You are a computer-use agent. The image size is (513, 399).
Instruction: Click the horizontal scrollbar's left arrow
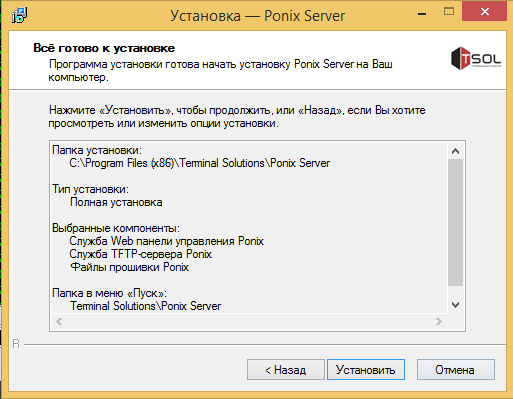[x=59, y=321]
